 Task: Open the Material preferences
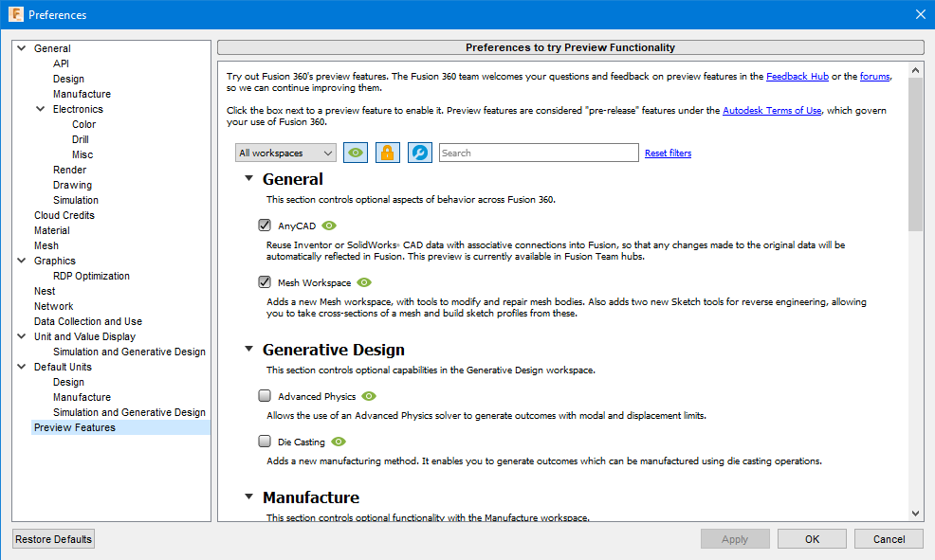[x=52, y=230]
